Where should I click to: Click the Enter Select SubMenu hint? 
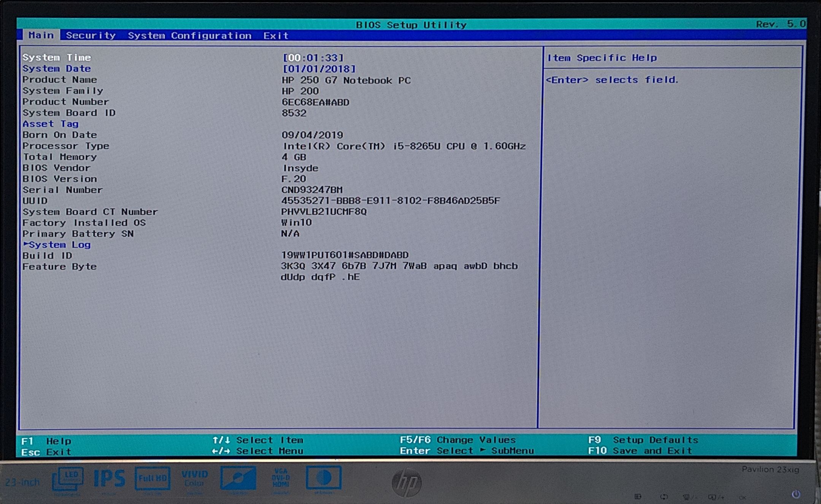click(467, 451)
